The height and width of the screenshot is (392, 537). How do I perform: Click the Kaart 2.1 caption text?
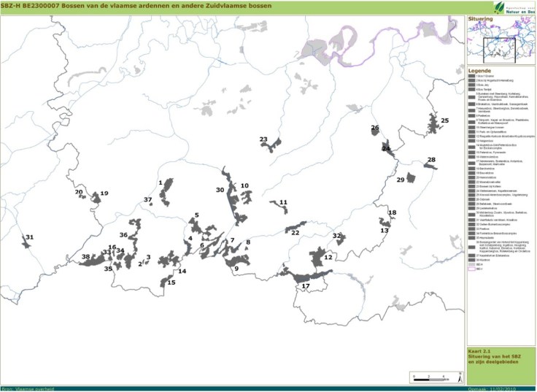tap(493, 356)
